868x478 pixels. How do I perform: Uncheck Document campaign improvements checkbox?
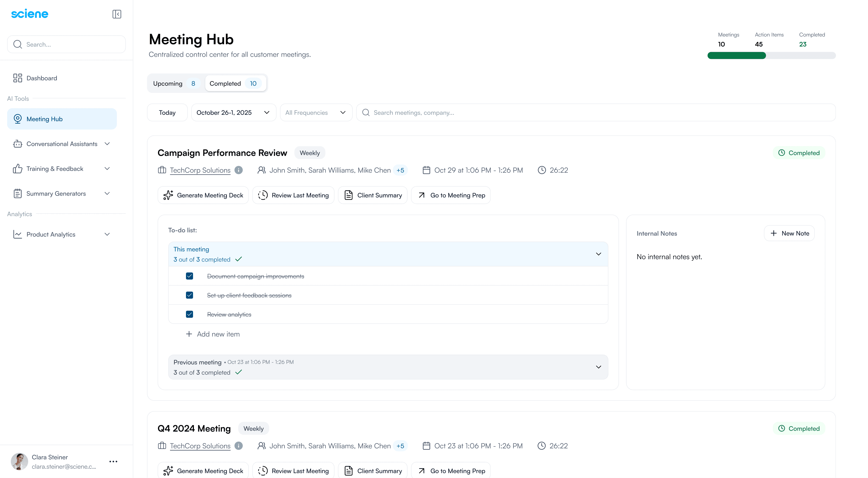[190, 276]
